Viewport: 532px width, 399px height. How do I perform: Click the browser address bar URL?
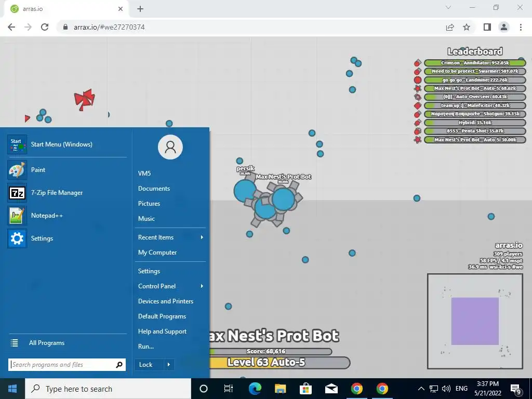[109, 27]
